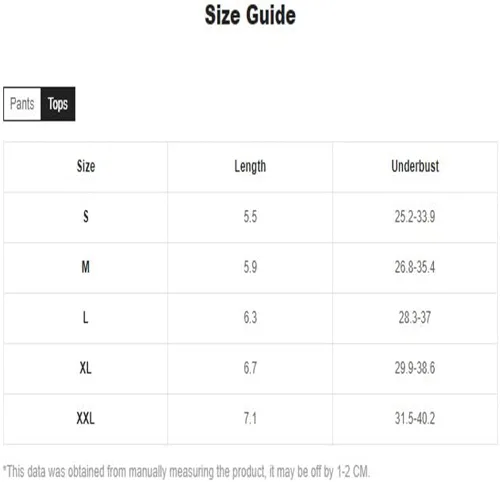Click the 5.9 length value

coord(250,267)
